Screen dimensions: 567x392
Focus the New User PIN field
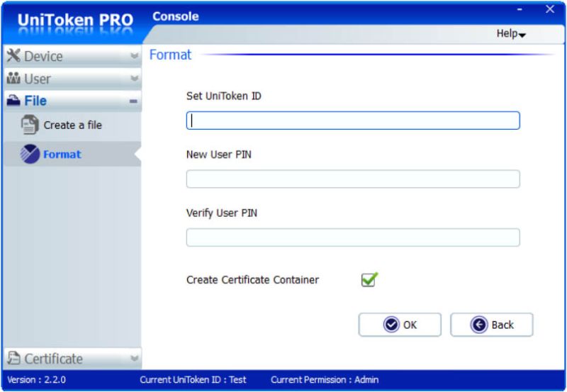[353, 179]
